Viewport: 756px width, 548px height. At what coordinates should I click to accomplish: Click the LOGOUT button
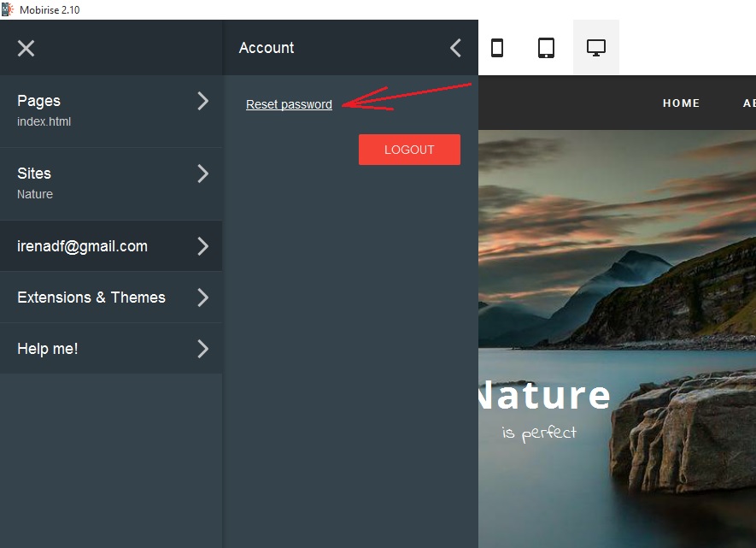(409, 149)
